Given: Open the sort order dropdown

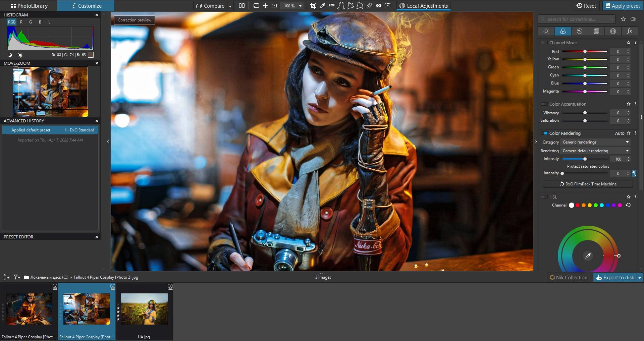Looking at the screenshot, I should tap(6, 277).
